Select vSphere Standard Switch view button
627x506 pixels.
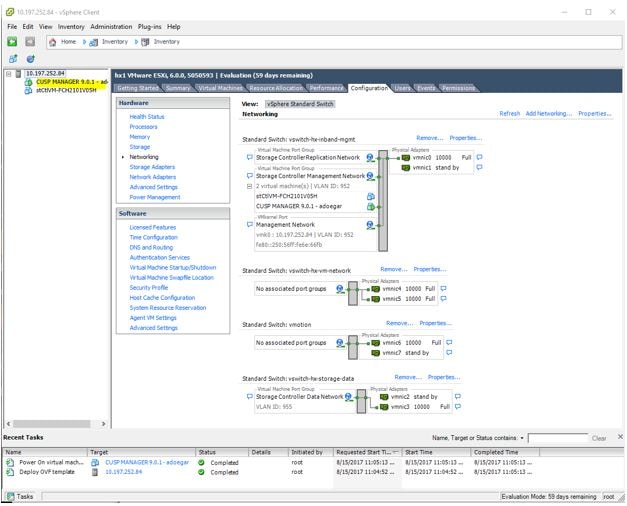300,104
